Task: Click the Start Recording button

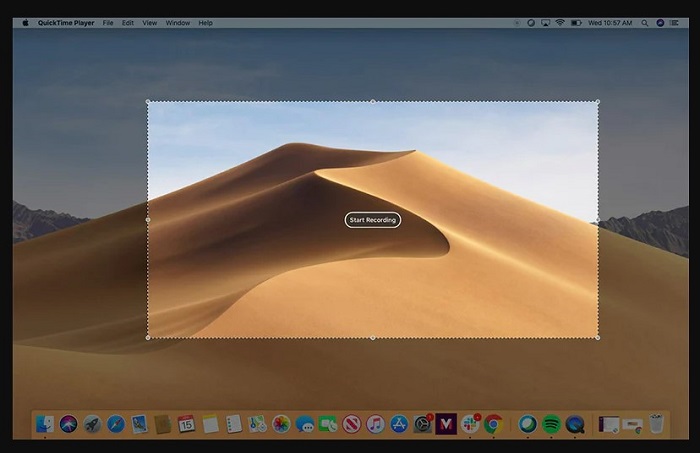Action: [373, 220]
